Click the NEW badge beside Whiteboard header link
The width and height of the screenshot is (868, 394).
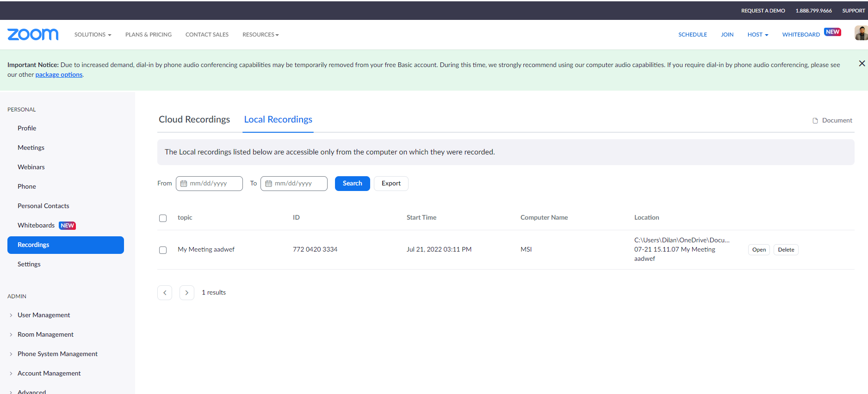pos(832,32)
